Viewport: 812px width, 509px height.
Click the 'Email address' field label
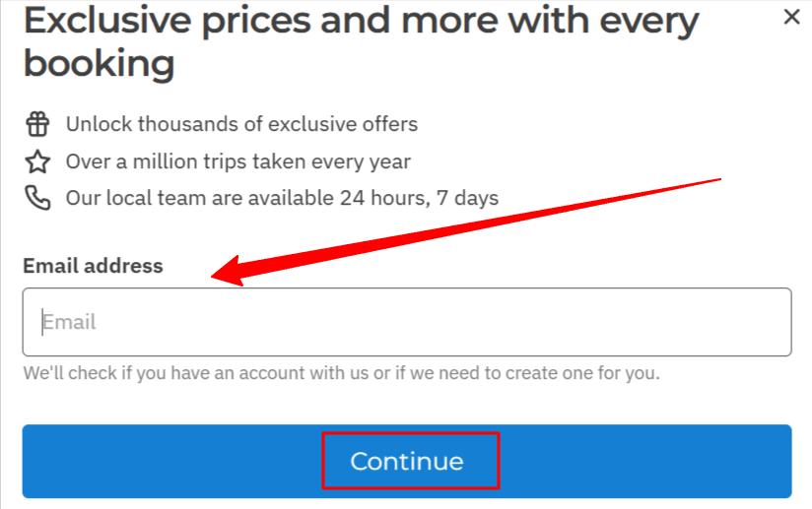(x=93, y=266)
